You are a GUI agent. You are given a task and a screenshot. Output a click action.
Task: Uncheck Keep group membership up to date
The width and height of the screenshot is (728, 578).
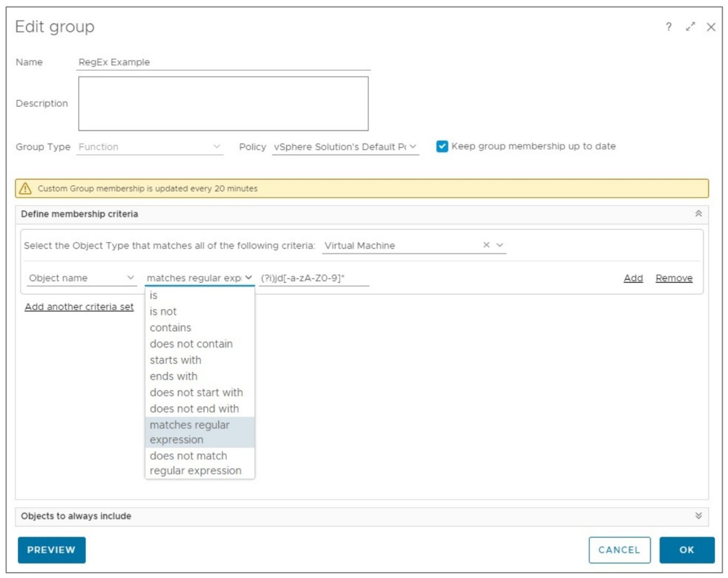coord(442,147)
